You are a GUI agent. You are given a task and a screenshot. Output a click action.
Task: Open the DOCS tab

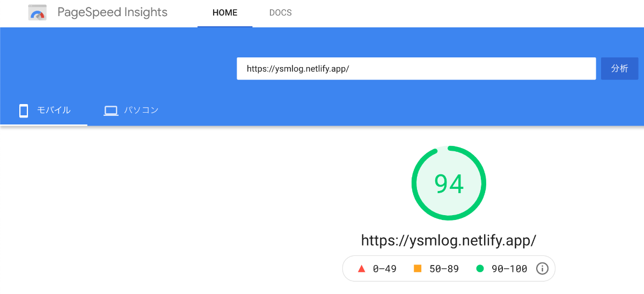tap(281, 13)
